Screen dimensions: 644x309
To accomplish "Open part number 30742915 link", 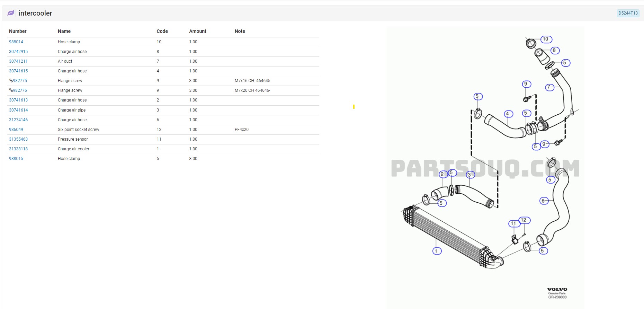I will (x=18, y=52).
